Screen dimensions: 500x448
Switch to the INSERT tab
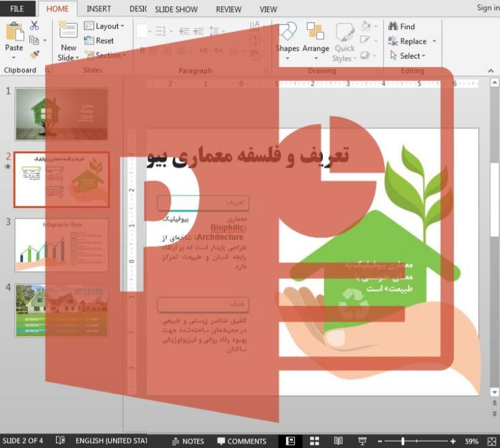[x=98, y=9]
